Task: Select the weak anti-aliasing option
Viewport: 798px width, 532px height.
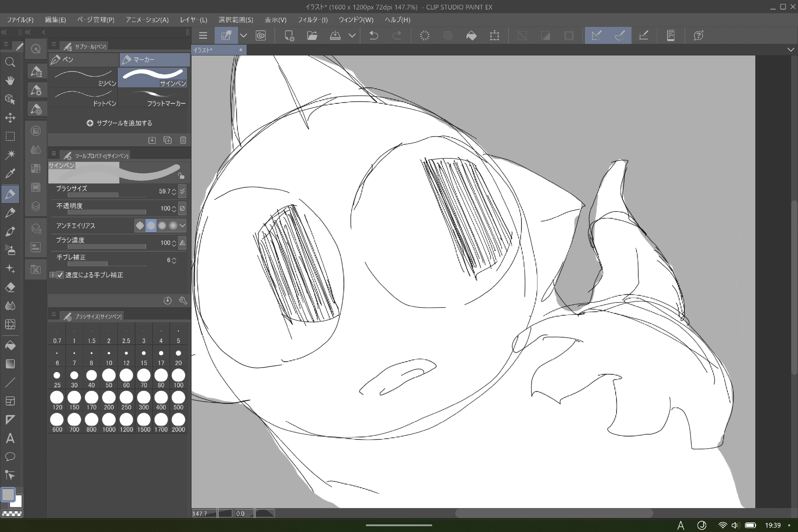Action: coord(151,225)
